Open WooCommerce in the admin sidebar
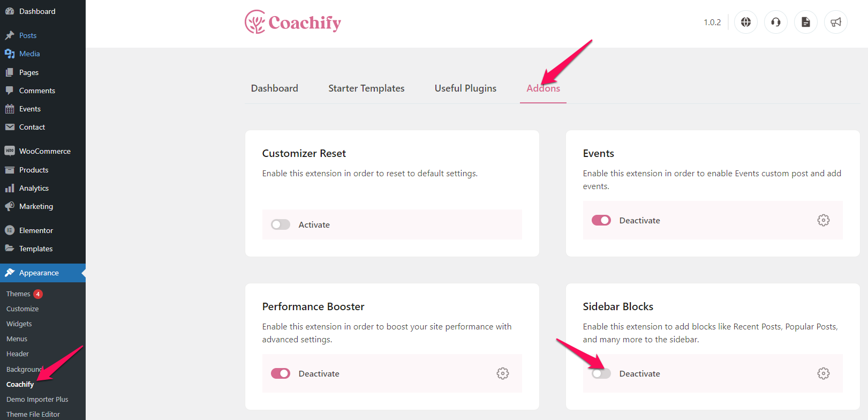The width and height of the screenshot is (868, 420). (x=44, y=151)
